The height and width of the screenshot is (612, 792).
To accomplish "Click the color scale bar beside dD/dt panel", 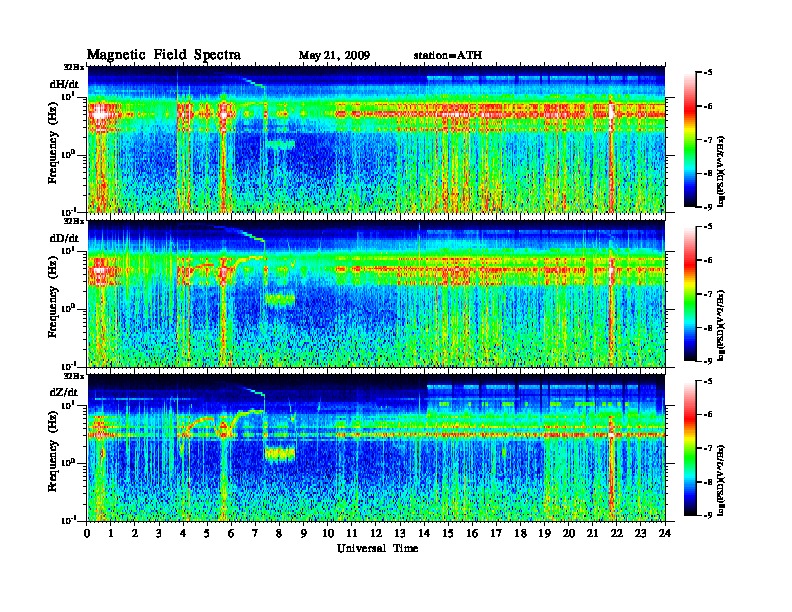I will coord(689,294).
